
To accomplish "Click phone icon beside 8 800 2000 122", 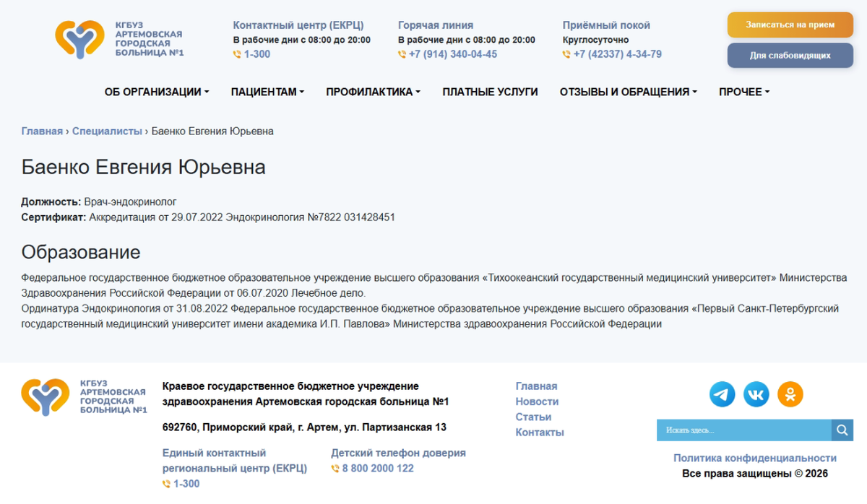I will [x=335, y=468].
